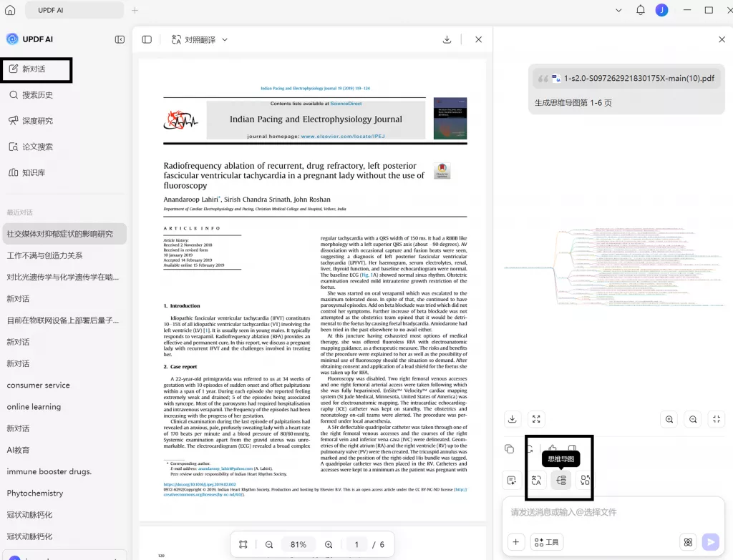Expand the mind map to fullscreen
The image size is (733, 560).
pyautogui.click(x=536, y=419)
